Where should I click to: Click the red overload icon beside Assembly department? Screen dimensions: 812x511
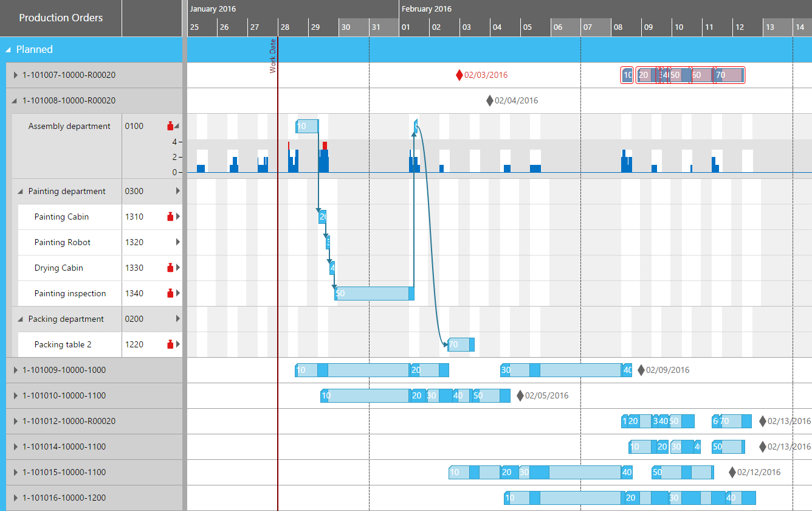(x=169, y=126)
